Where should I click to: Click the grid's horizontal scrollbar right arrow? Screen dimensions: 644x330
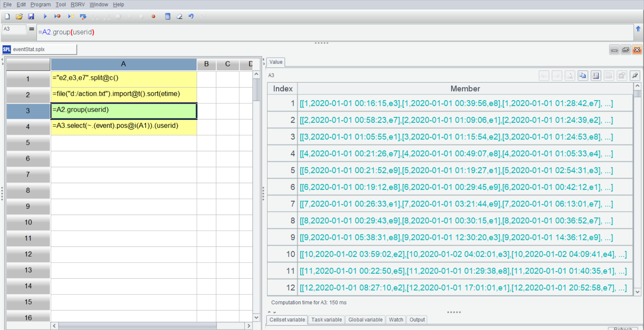tap(249, 326)
